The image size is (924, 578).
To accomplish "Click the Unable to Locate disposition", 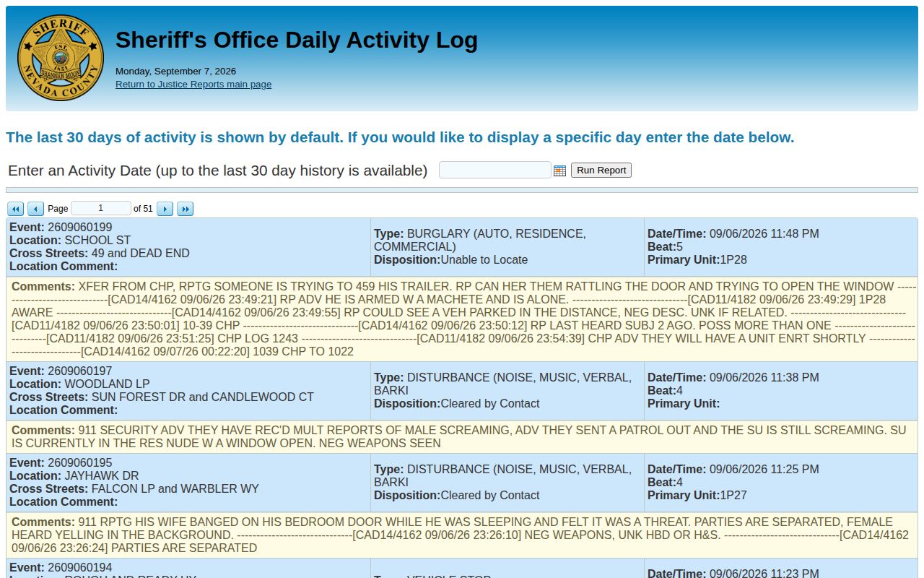I will coord(484,260).
